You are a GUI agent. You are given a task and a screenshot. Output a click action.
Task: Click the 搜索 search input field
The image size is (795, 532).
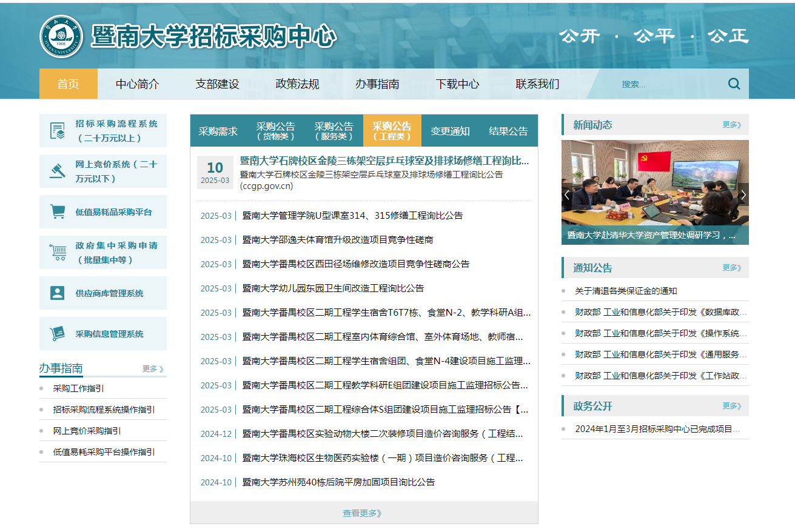tap(667, 84)
